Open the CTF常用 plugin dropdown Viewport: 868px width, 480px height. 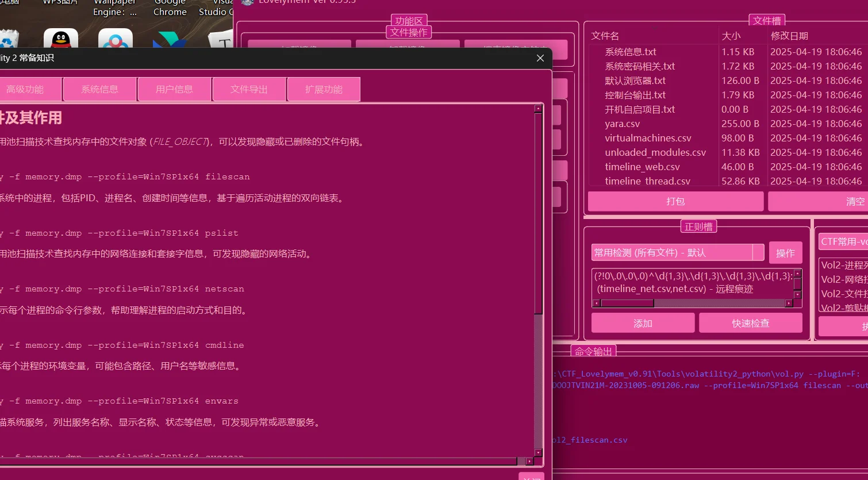[x=843, y=241]
